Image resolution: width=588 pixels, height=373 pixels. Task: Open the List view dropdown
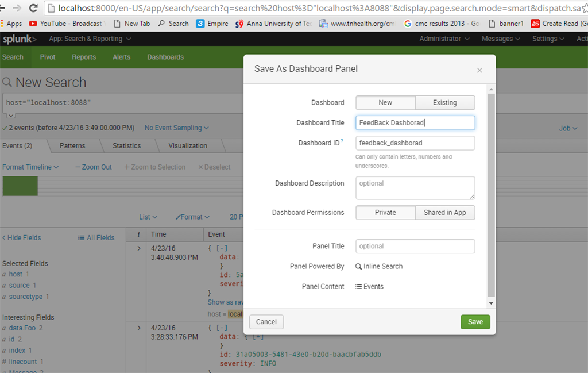[x=148, y=217]
